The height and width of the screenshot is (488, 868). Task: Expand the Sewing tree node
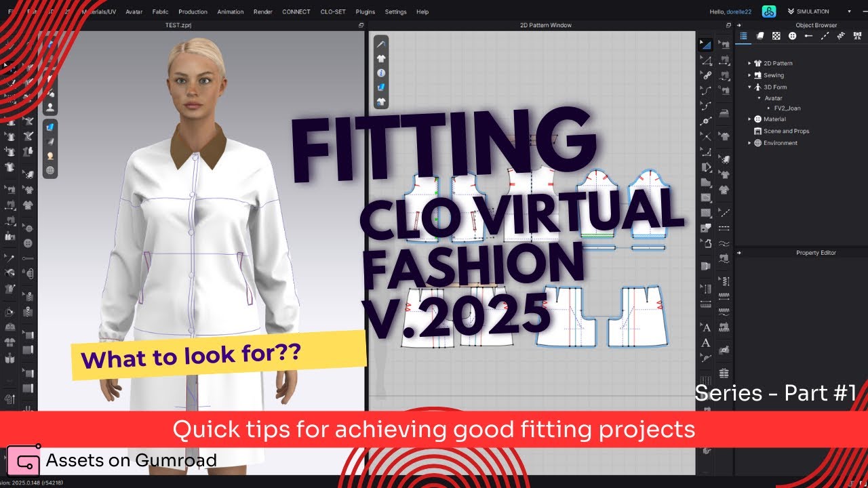(749, 75)
